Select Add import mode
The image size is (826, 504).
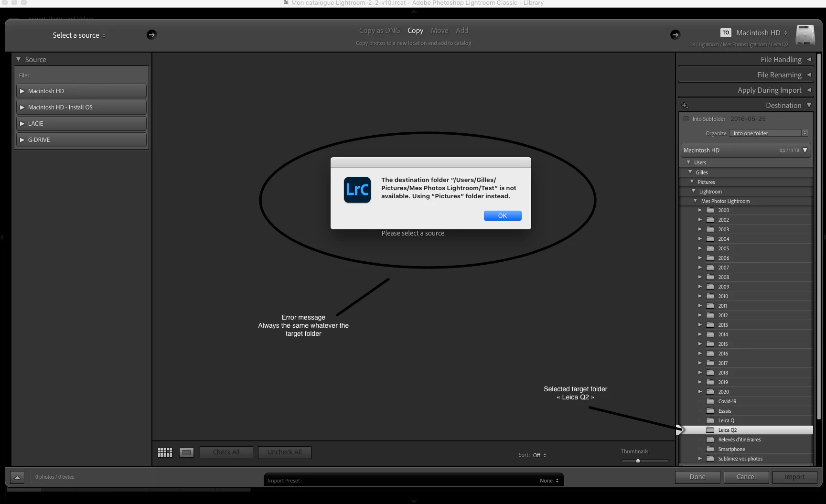coord(462,31)
